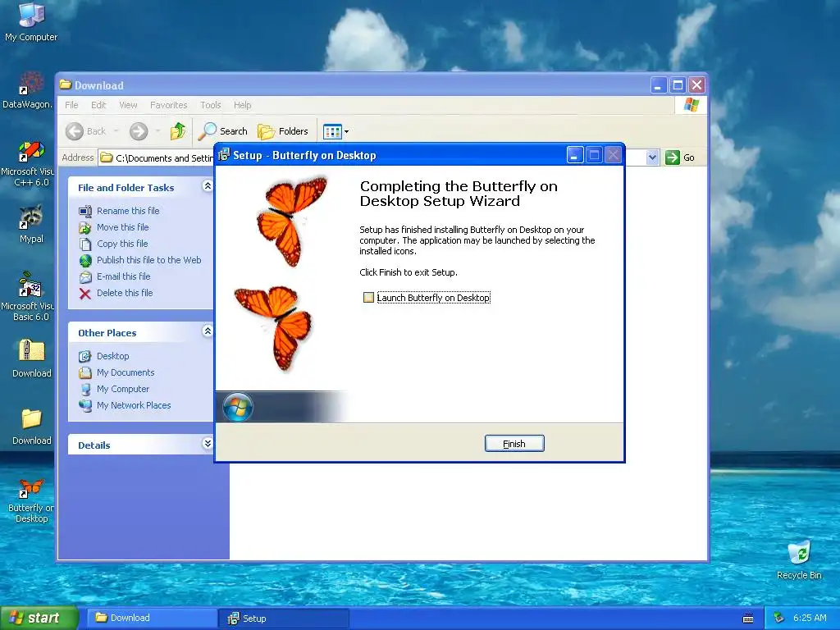Go to Desktop in Other Places

click(x=112, y=356)
